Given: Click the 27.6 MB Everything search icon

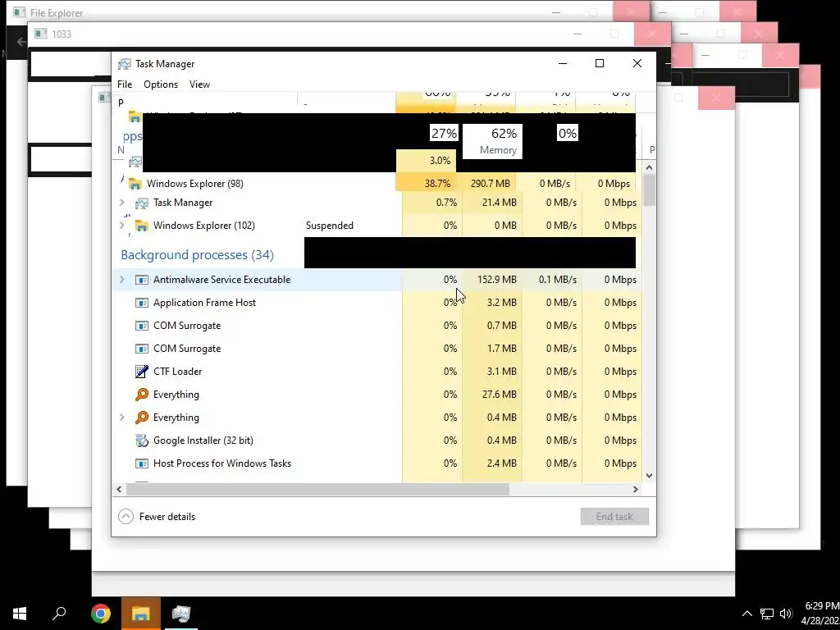Looking at the screenshot, I should pos(141,395).
